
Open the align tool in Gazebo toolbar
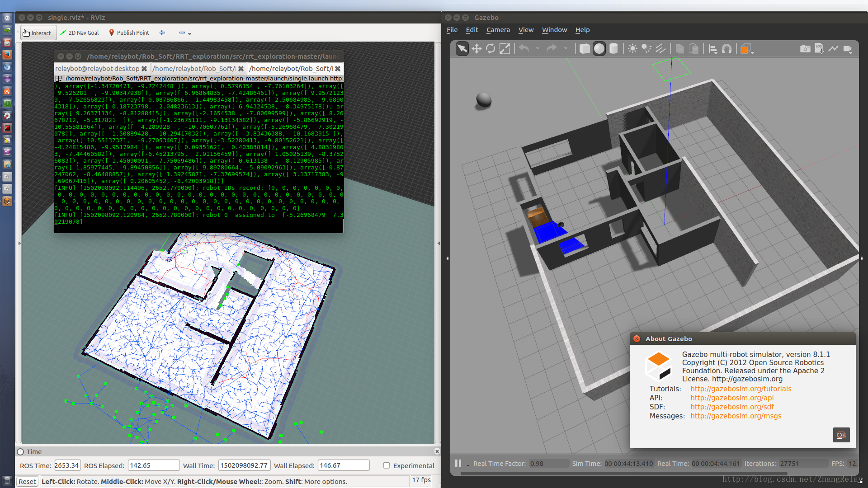(x=713, y=49)
